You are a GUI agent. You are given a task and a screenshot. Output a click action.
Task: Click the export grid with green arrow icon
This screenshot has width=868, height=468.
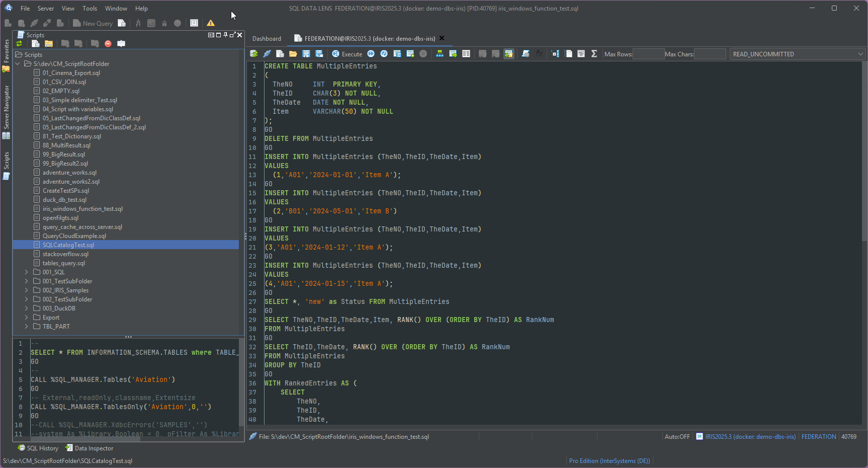coord(453,54)
